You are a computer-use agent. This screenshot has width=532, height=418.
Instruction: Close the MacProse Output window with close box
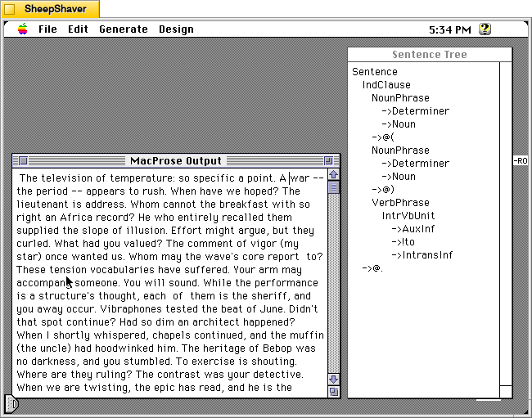click(x=23, y=160)
